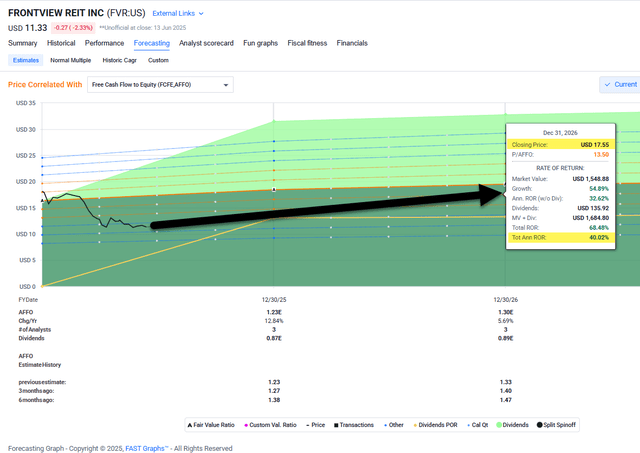Click the 5.69% Chg/Yr value
The image size is (640, 453).
click(x=505, y=321)
